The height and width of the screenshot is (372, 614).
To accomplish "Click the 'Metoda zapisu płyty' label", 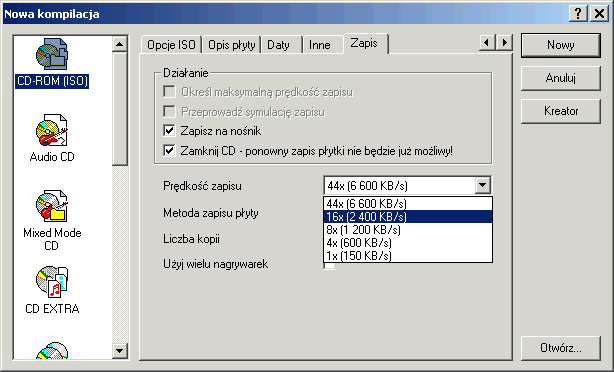I will (211, 213).
